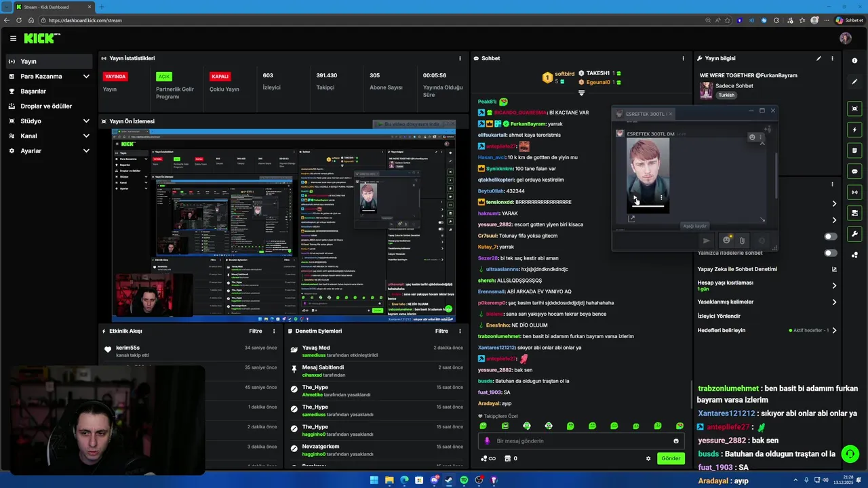Click the chat bubble icon in the right sidebar
Screen dimensions: 868x488
854,171
